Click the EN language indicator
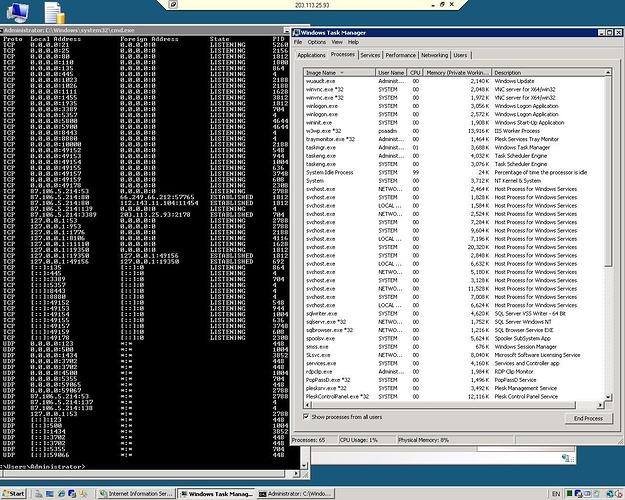 click(556, 494)
